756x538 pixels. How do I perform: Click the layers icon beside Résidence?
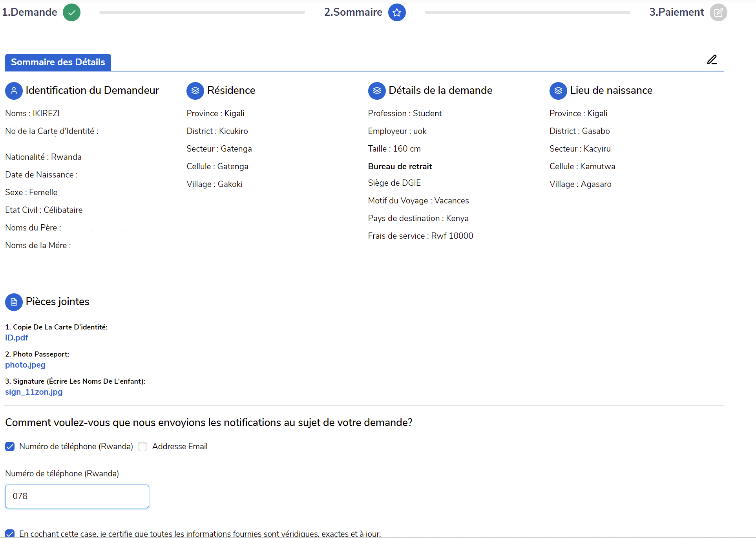point(195,91)
